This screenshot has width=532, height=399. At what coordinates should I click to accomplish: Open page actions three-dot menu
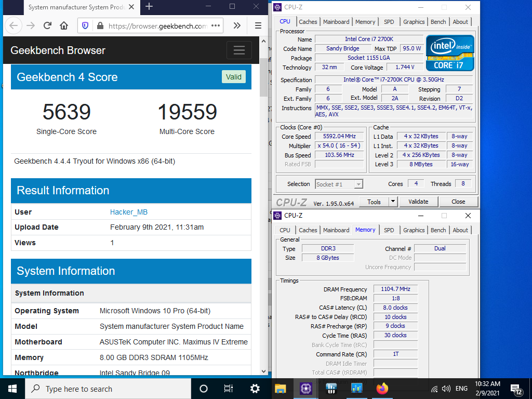pos(216,25)
